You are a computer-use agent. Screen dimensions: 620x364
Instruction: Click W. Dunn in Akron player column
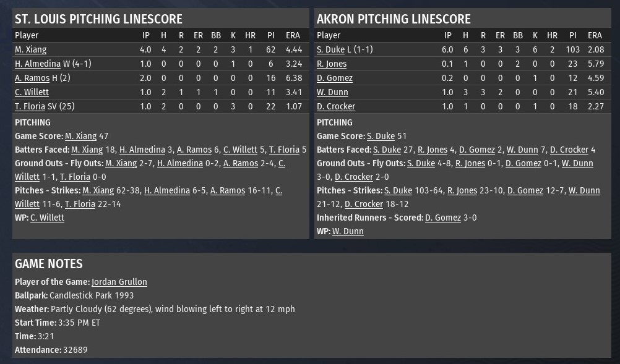(x=332, y=92)
